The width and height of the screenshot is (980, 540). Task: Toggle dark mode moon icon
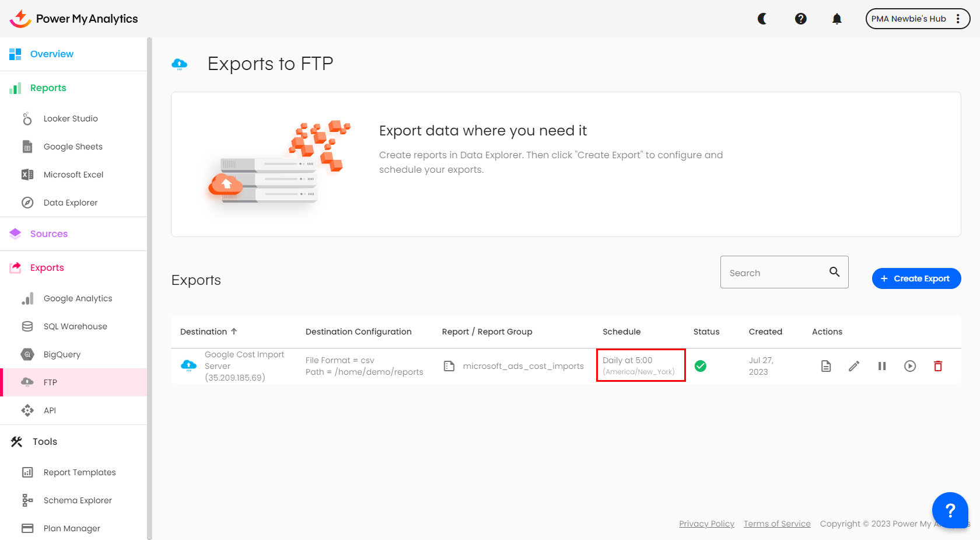(x=762, y=19)
